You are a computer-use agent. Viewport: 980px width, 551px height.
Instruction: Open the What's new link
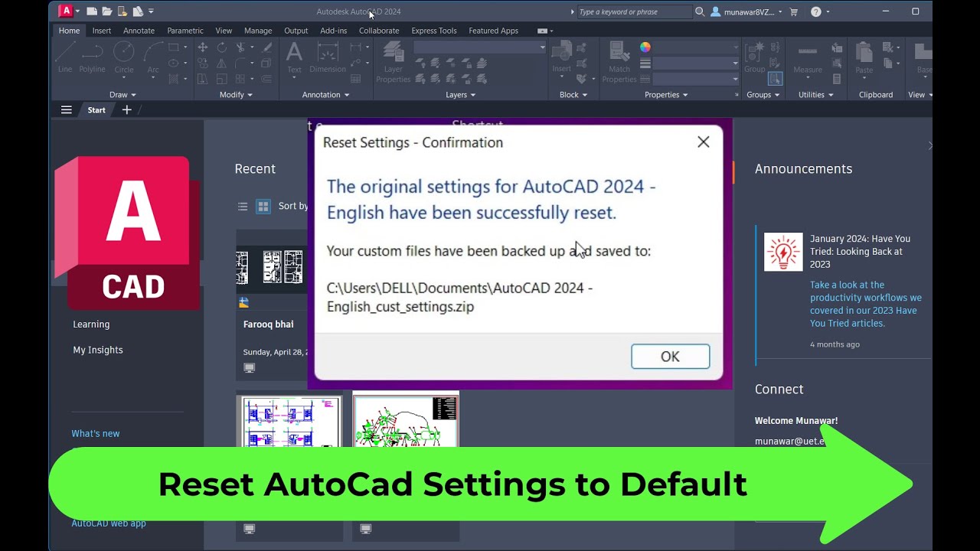coord(96,433)
